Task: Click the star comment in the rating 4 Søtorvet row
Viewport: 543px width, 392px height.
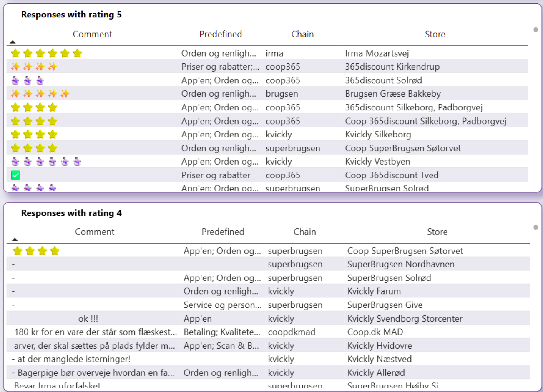Action: [36, 251]
